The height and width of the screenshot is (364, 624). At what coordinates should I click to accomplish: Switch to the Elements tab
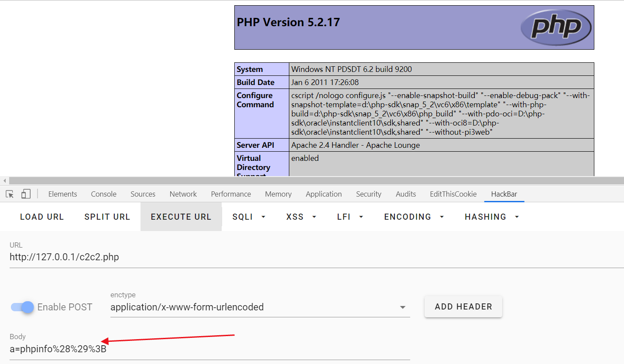click(62, 194)
